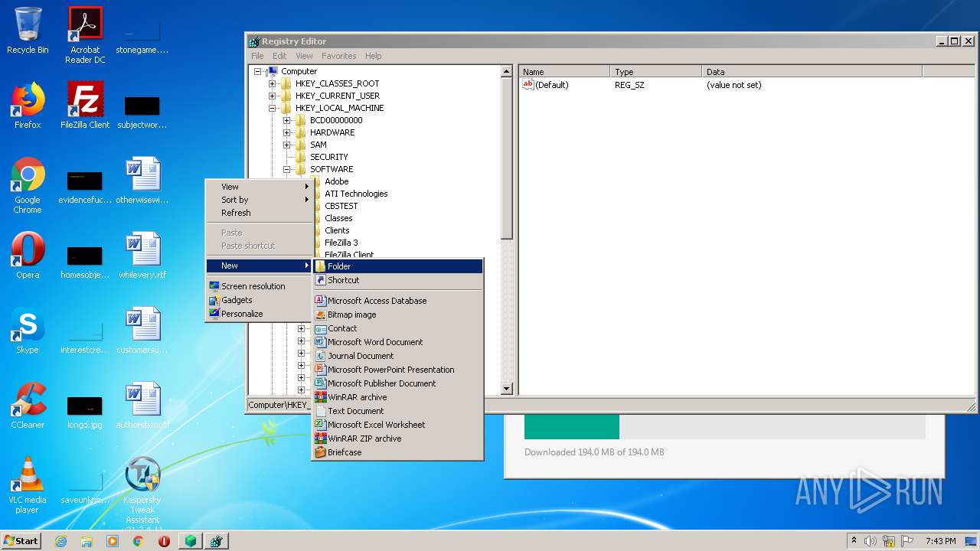Click the volume icon in system tray
This screenshot has height=551, width=980.
coord(871,541)
